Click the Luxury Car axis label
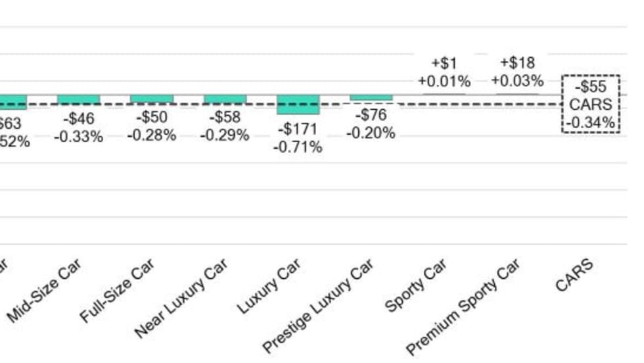This screenshot has width=644, height=363. click(x=269, y=286)
